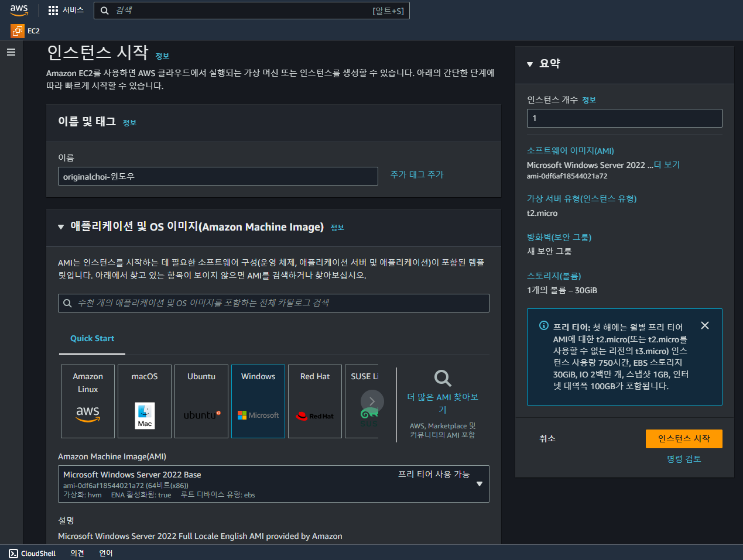The image size is (743, 560).
Task: Click the t2.micro instance type text
Action: click(x=542, y=213)
